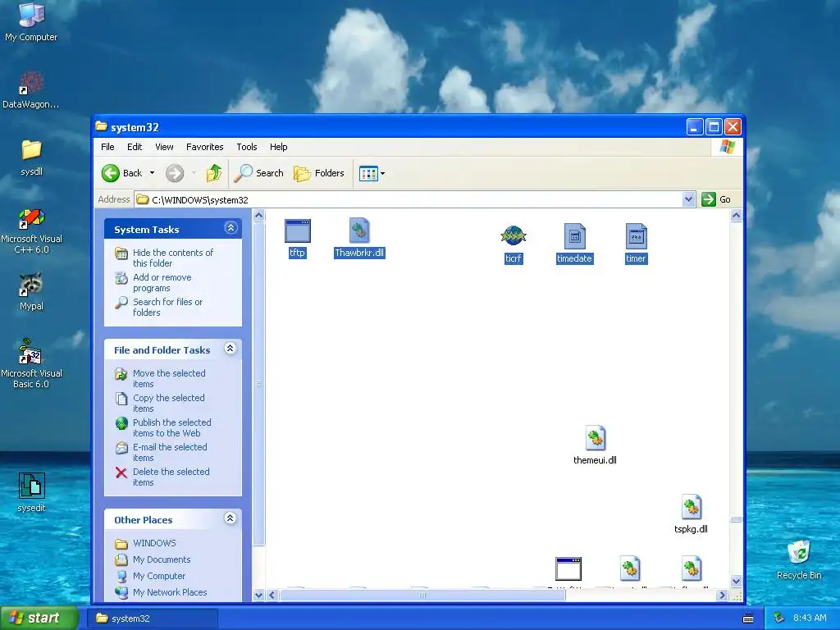Viewport: 840px width, 630px height.
Task: Click the address field C:\WINDOWS\system32
Action: coord(409,200)
